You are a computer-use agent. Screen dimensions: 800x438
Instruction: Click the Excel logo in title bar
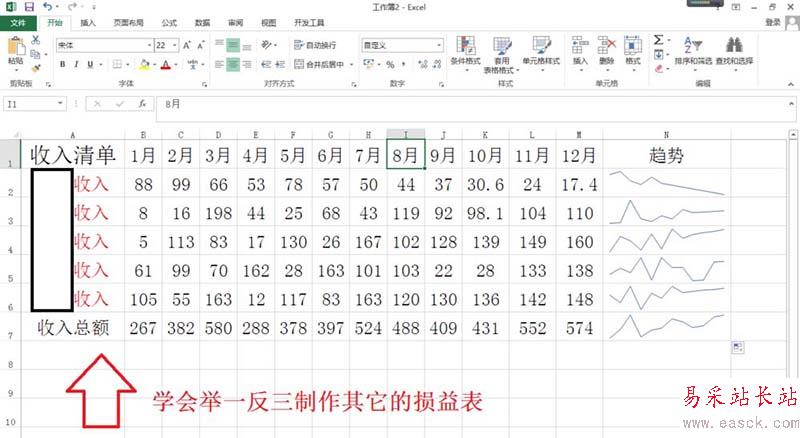[11, 7]
